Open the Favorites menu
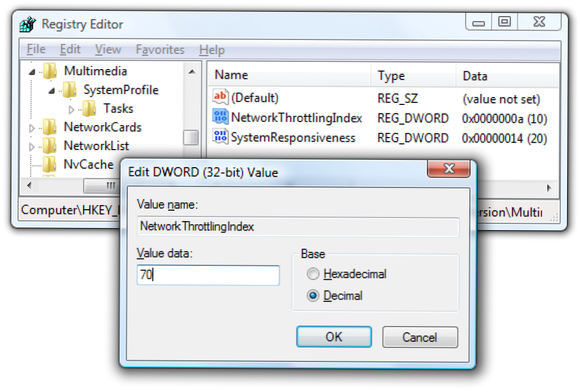 pos(160,50)
